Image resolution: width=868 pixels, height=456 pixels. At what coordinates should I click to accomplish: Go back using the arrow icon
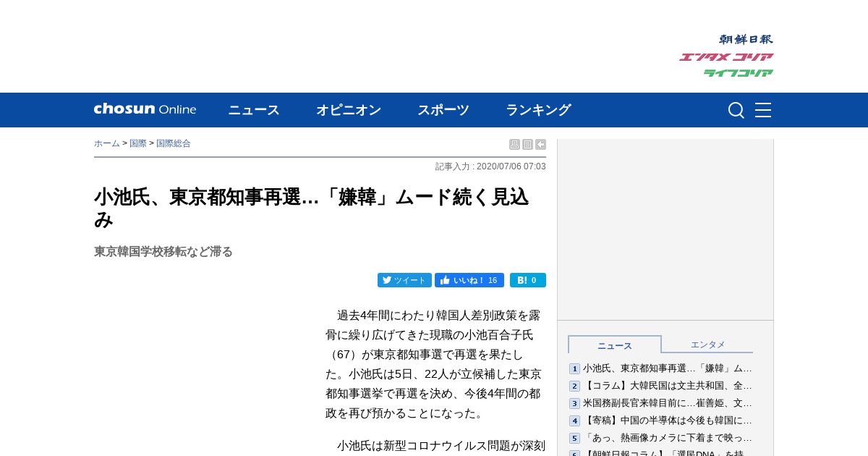click(540, 144)
